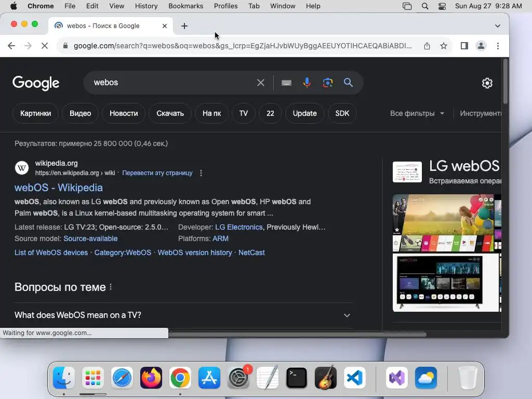Open the Chrome File menu
This screenshot has height=399, width=532.
[x=70, y=6]
